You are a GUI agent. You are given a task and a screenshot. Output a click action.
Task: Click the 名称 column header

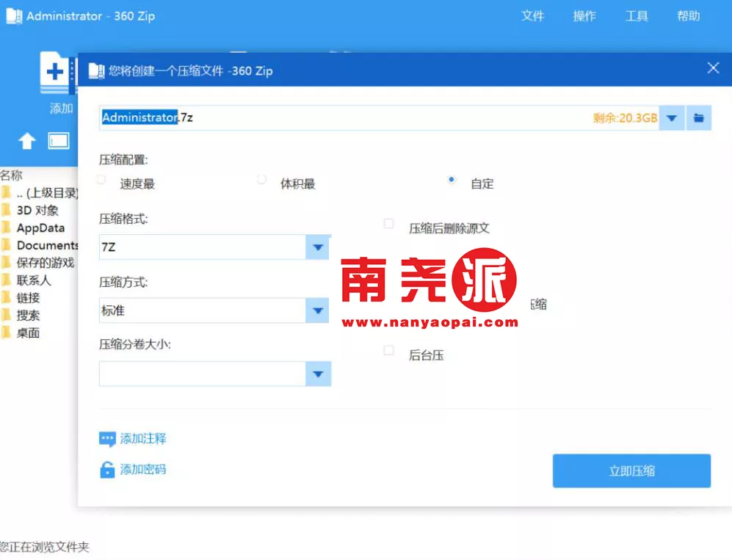11,175
